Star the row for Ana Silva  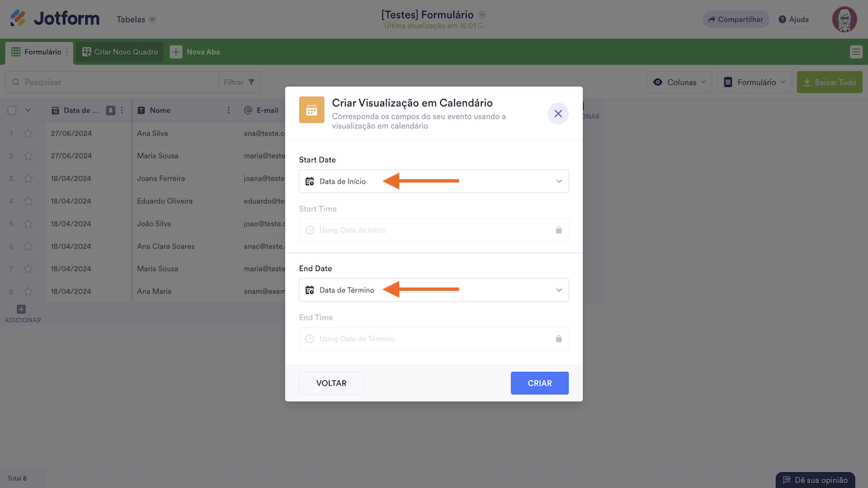click(28, 134)
